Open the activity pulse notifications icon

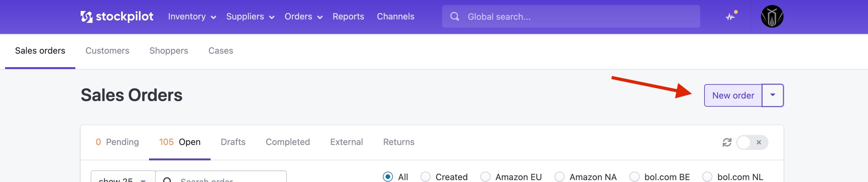(731, 16)
